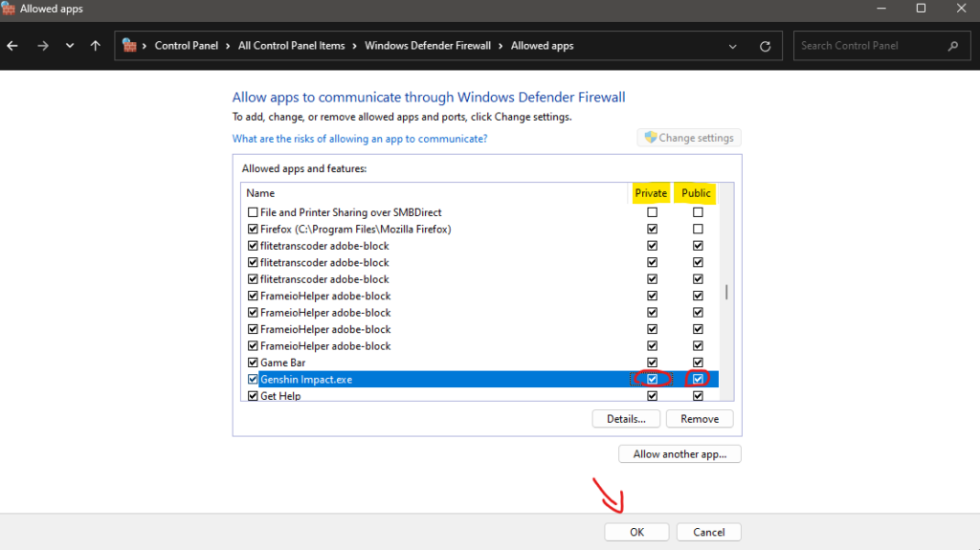This screenshot has width=980, height=550.
Task: Open Details for selected app
Action: [x=626, y=419]
